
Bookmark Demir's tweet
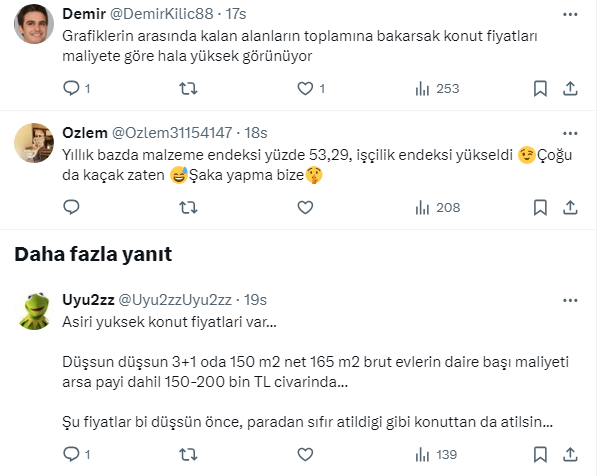[540, 88]
